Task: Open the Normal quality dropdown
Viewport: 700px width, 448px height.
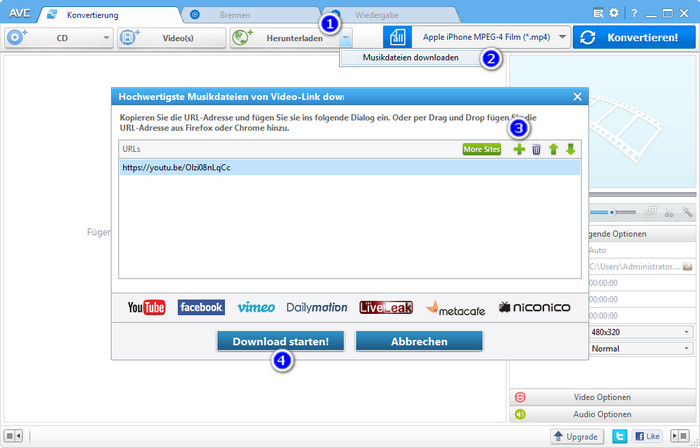Action: pyautogui.click(x=641, y=348)
